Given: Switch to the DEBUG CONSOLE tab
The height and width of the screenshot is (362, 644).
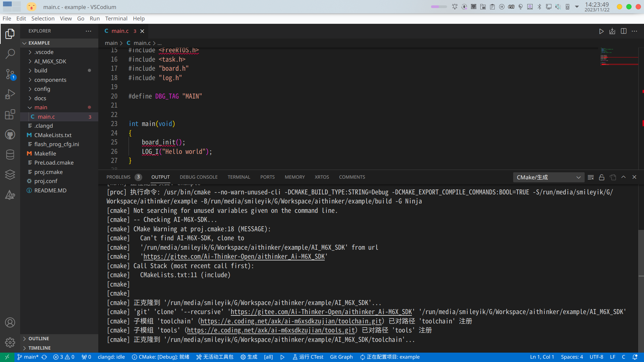Looking at the screenshot, I should (199, 177).
